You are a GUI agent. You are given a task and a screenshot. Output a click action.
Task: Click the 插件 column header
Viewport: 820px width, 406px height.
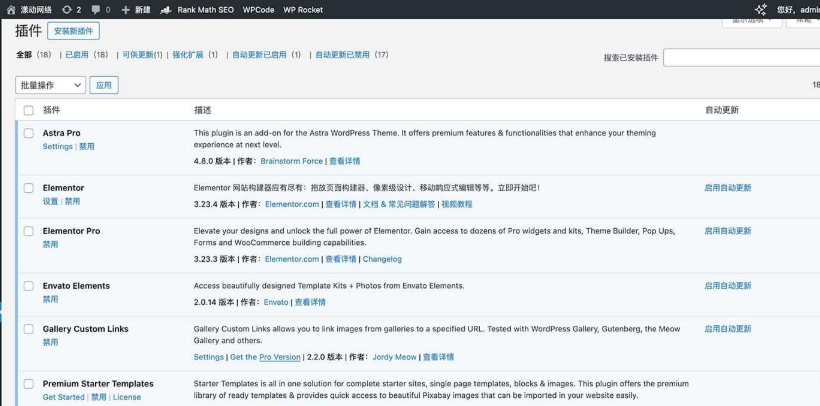click(x=51, y=110)
